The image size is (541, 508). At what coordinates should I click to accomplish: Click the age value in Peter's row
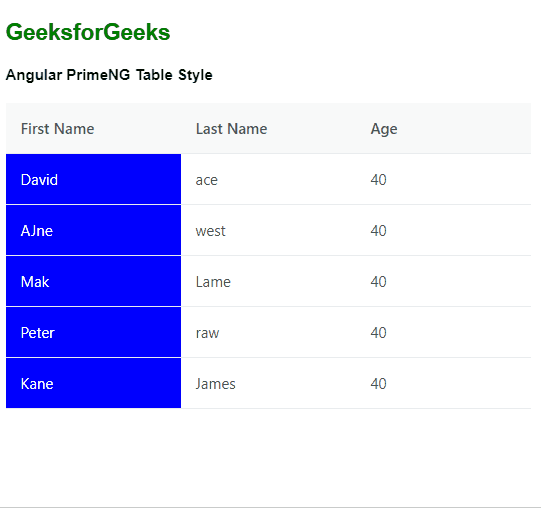tap(443, 333)
